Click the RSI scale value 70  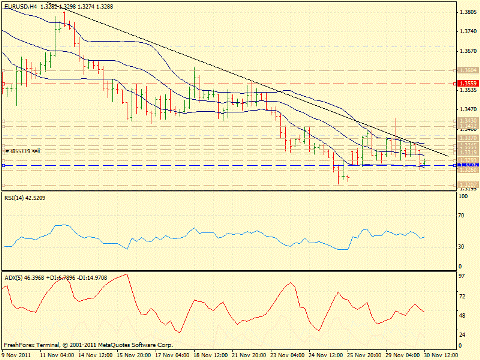[462, 216]
